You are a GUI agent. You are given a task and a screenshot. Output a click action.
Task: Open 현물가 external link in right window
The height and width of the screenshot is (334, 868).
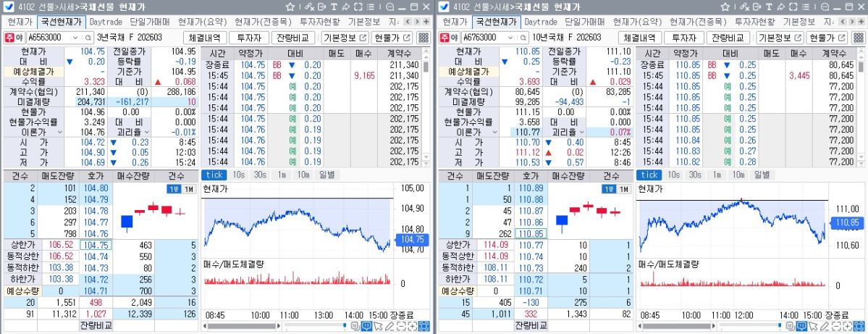pos(828,38)
